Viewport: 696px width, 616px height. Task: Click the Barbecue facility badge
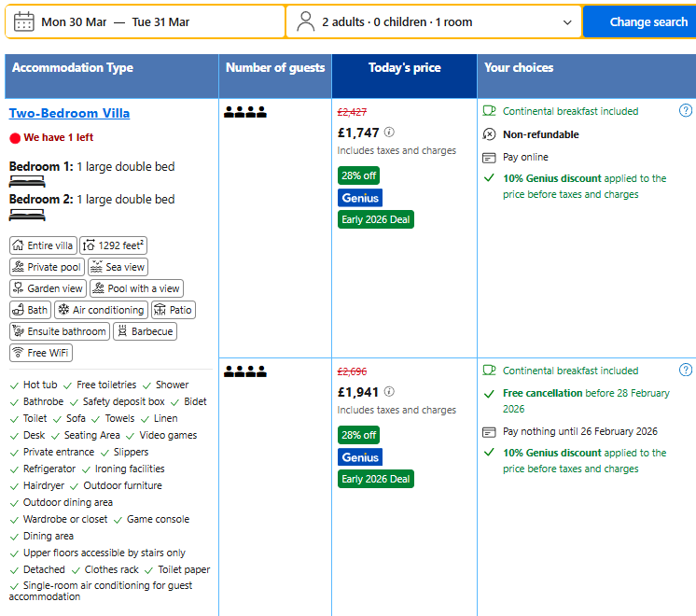pos(146,331)
